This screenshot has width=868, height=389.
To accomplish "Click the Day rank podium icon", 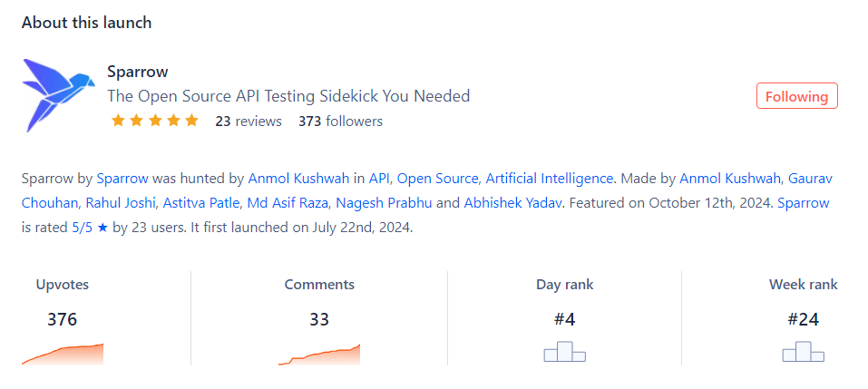I will point(565,352).
